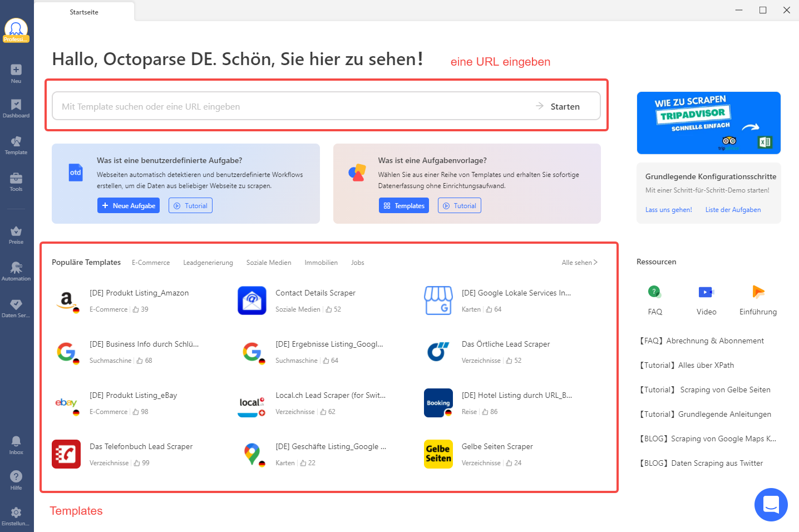This screenshot has width=799, height=532.
Task: Focus the template or URL search field
Action: [x=326, y=106]
